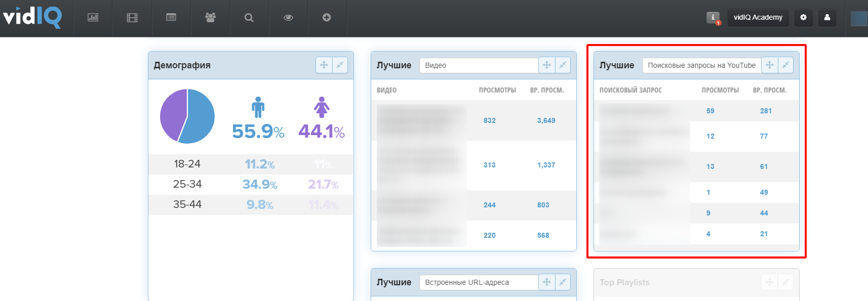Click the 25-34 age row label
Image resolution: width=868 pixels, height=301 pixels.
(187, 184)
